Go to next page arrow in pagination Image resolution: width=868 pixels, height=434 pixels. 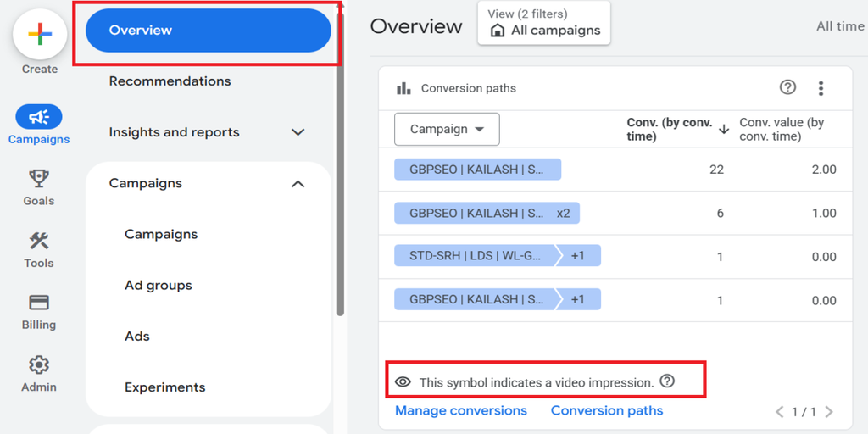829,411
